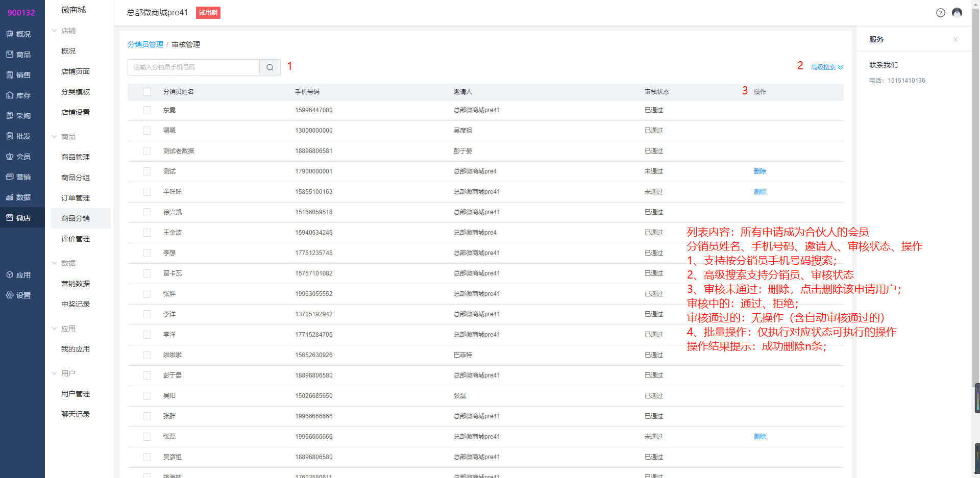This screenshot has height=478, width=980.
Task: Navigate to 分销员管理 breadcrumb link
Action: (145, 45)
